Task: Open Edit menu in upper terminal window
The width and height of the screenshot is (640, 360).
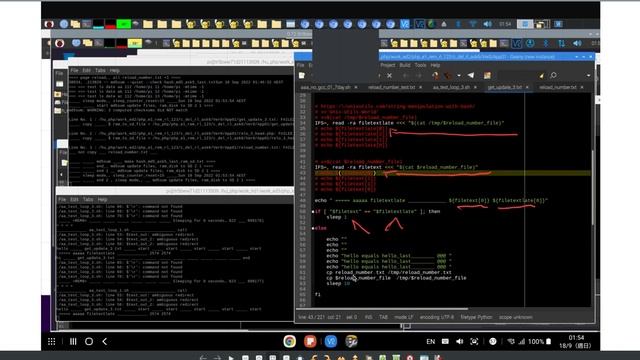Action: 86,71
